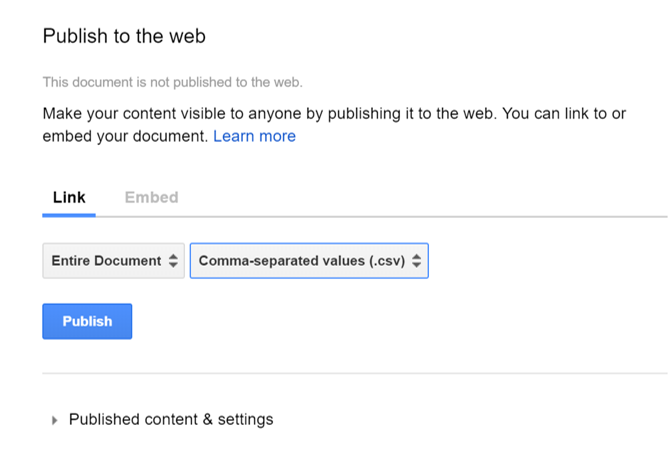Click the embed your document sentence text
670x457 pixels.
click(125, 136)
